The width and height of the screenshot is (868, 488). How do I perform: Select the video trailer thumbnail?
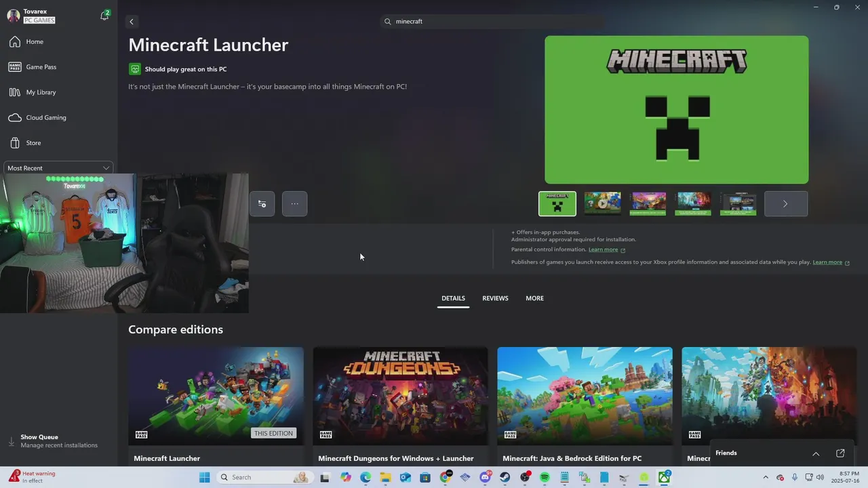click(603, 203)
